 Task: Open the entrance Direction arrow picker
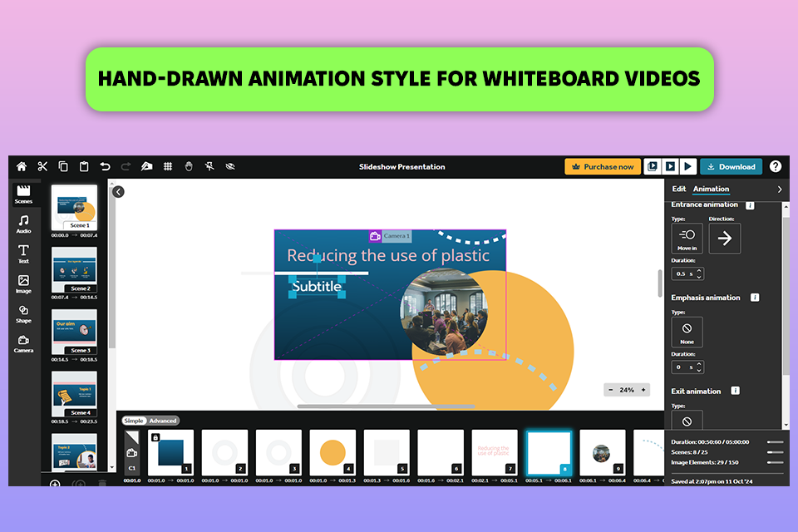725,239
